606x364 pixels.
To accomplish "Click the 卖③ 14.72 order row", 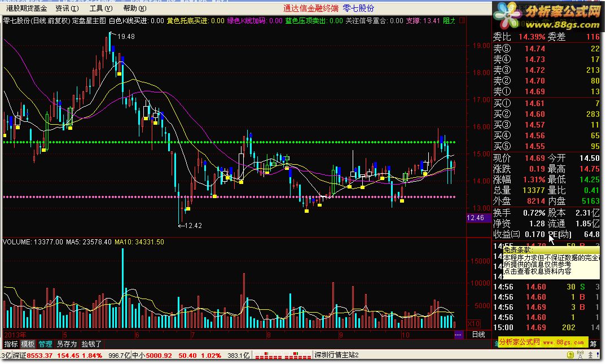I will [x=546, y=71].
